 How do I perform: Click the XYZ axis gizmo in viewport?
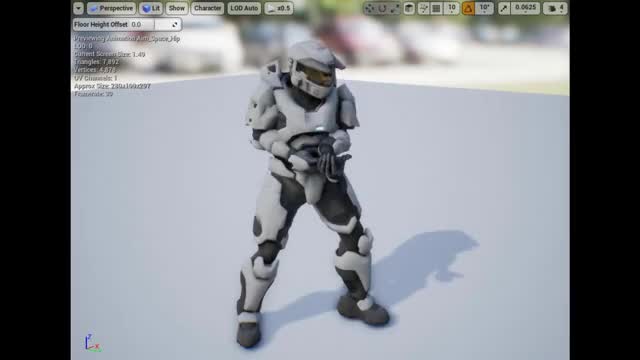point(92,343)
